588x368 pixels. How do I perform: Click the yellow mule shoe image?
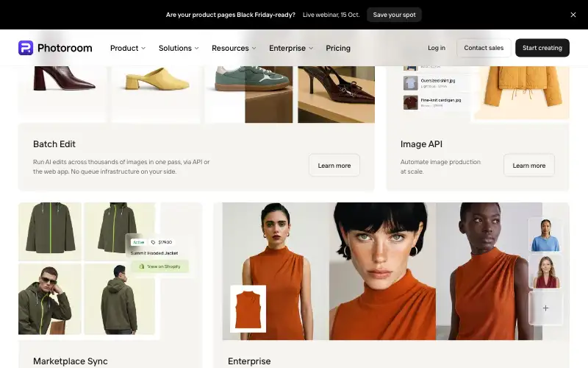156,78
